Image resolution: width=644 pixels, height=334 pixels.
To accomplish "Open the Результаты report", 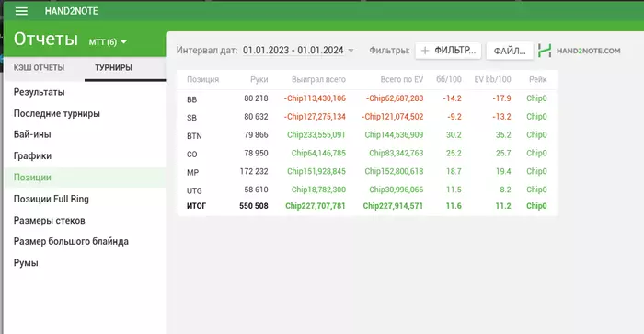I will 39,92.
